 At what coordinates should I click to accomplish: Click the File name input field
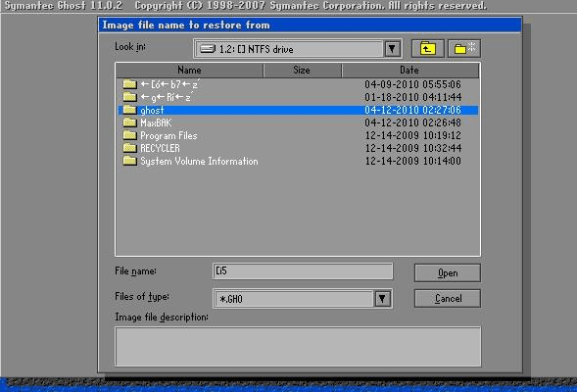pos(303,271)
